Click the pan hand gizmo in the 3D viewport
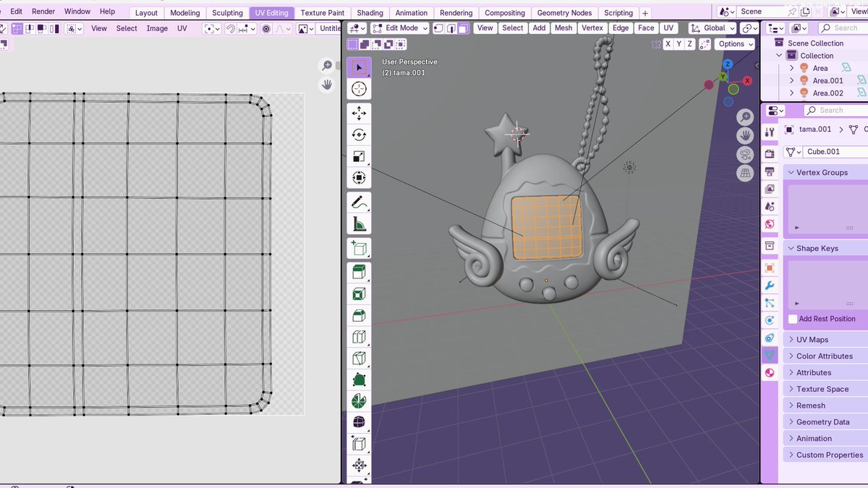 [x=745, y=136]
